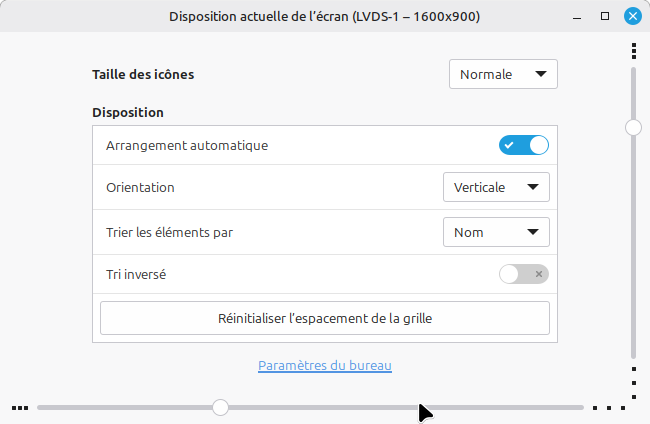Disable the Arrangement automatique switch
Viewport: 650px width, 424px height.
point(524,145)
